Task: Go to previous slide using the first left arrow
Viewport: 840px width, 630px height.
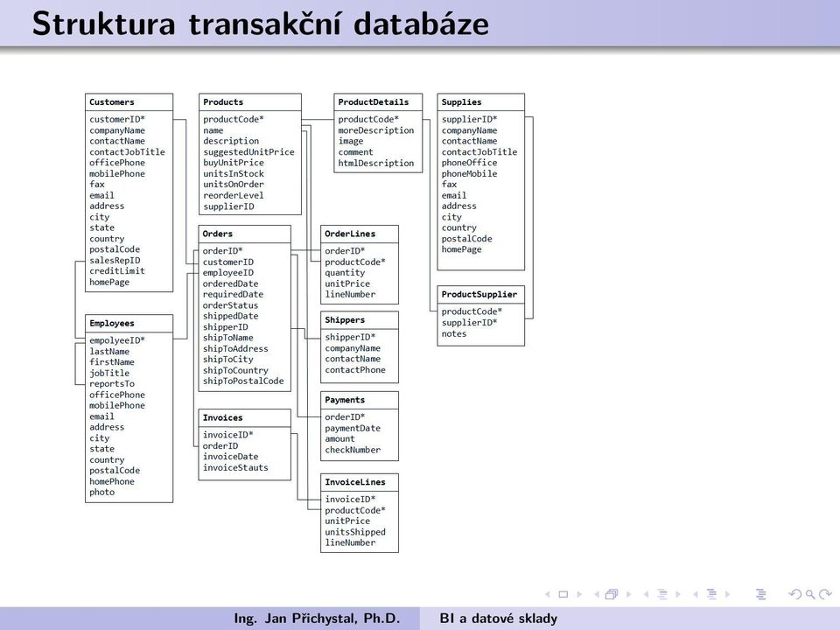Action: 548,594
